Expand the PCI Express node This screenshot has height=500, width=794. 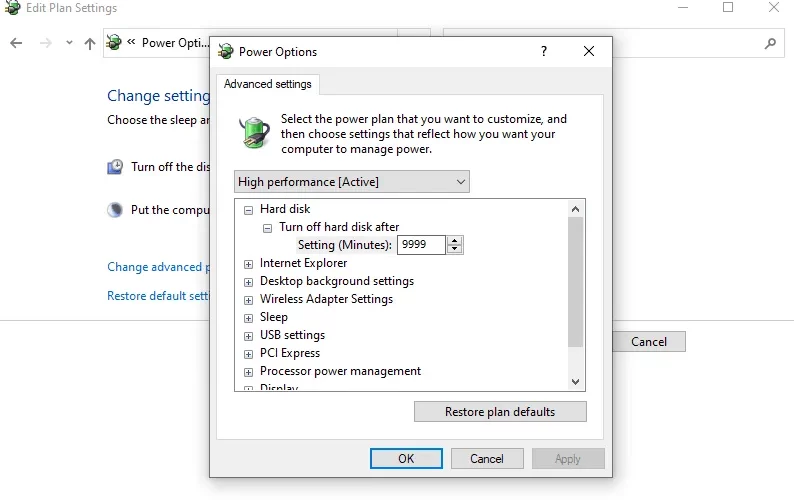click(248, 354)
